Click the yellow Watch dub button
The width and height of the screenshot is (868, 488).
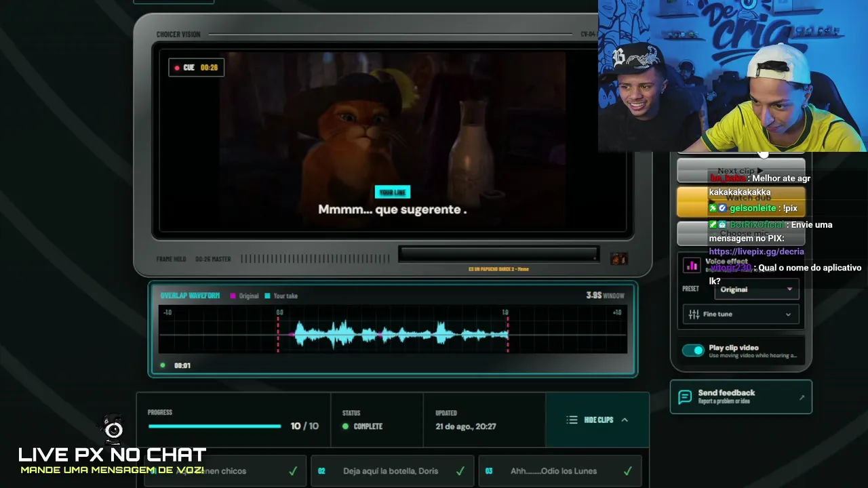(x=741, y=201)
